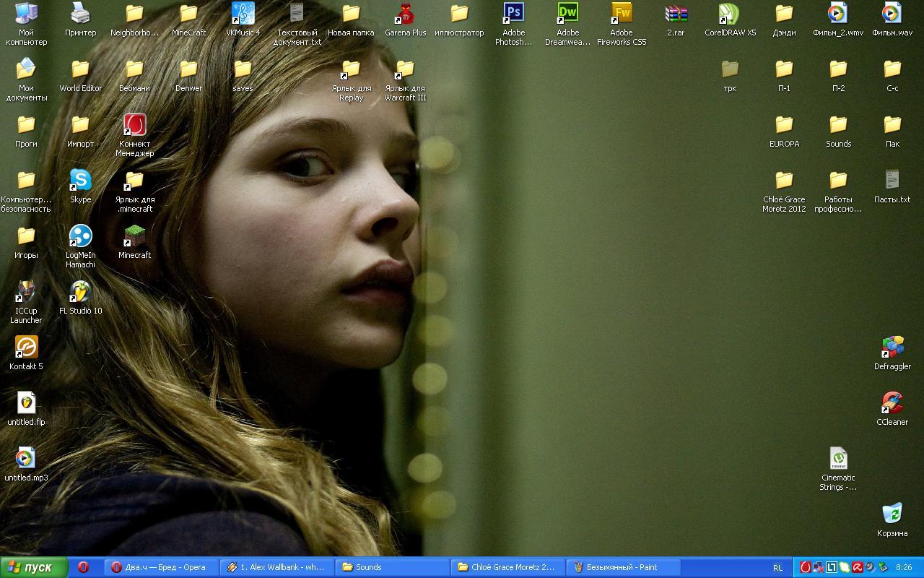The image size is (924, 578).
Task: Click the Opera quick launch icon
Action: (x=83, y=567)
